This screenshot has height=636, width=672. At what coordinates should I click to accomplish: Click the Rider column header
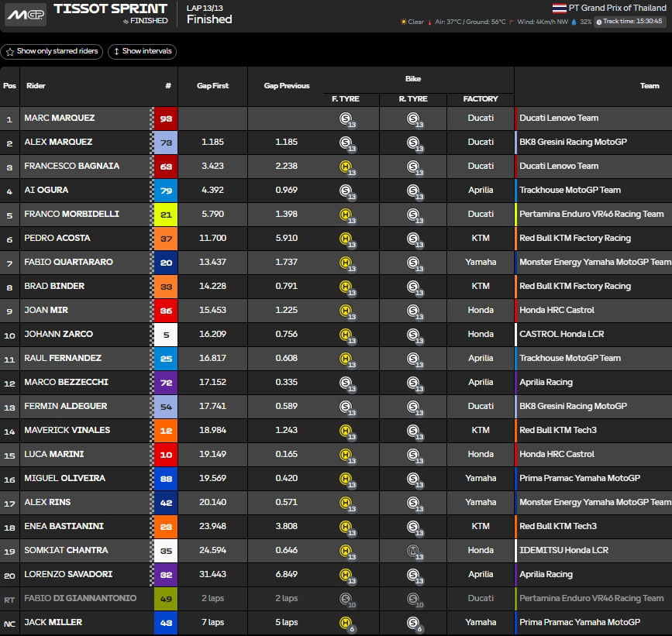click(36, 86)
